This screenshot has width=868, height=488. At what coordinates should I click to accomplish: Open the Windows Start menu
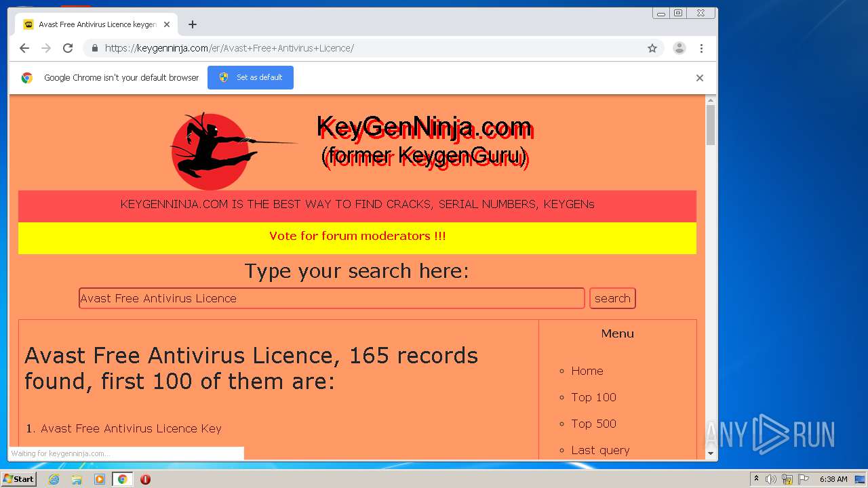pos(19,479)
